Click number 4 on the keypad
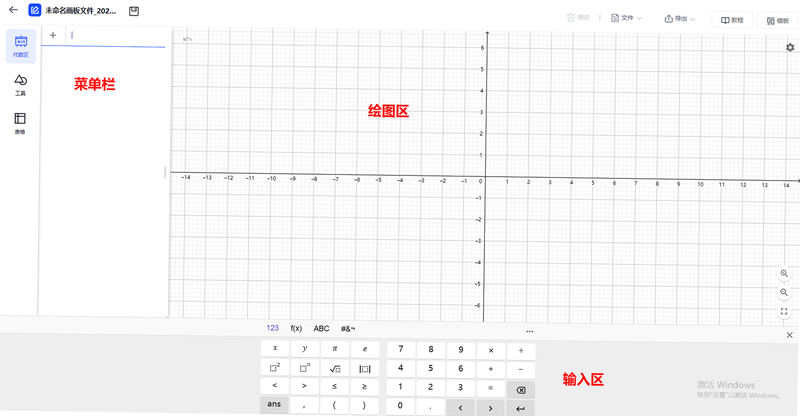 (401, 368)
